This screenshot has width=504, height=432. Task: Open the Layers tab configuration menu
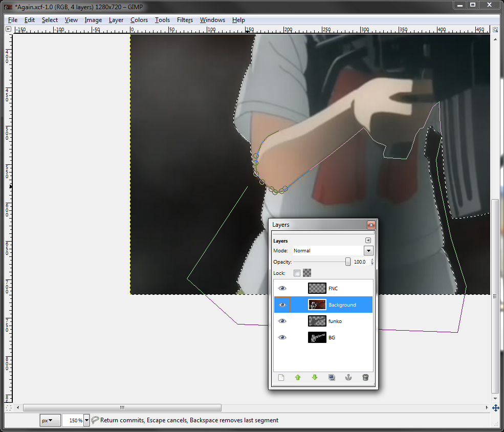point(368,241)
